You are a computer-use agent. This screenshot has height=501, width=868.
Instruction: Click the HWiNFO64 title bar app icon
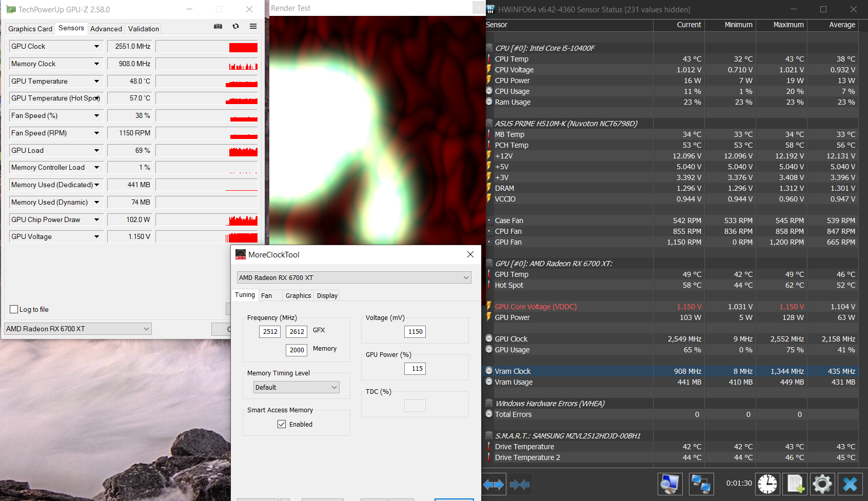490,9
